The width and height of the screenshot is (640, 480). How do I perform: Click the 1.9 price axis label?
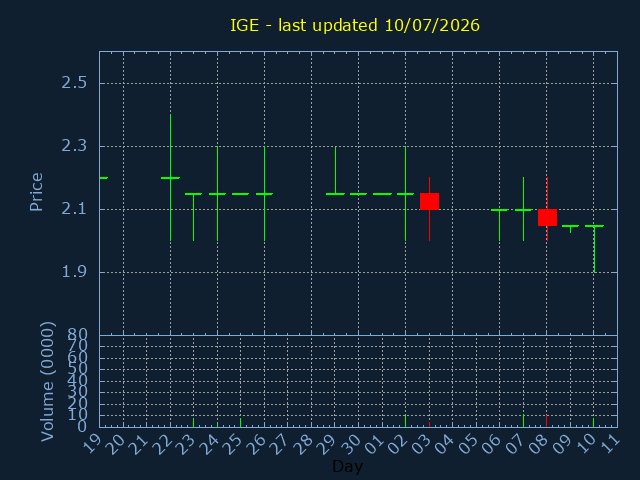[74, 272]
